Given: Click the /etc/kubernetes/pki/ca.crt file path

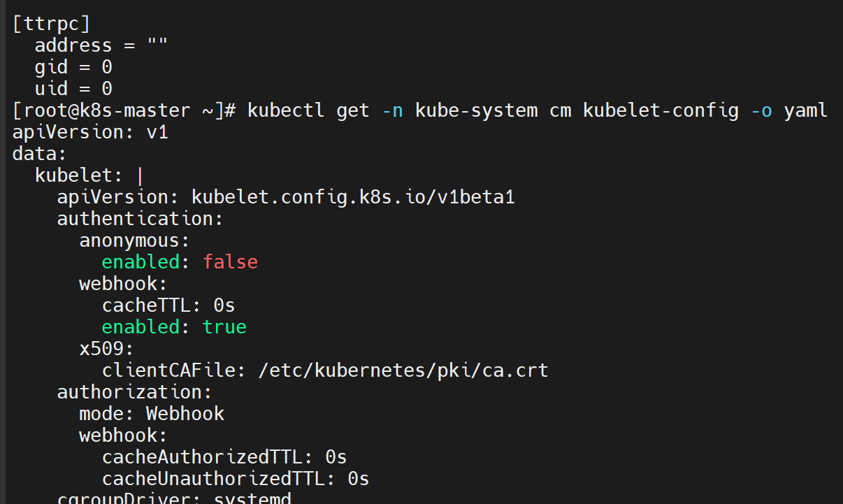Looking at the screenshot, I should click(x=403, y=370).
